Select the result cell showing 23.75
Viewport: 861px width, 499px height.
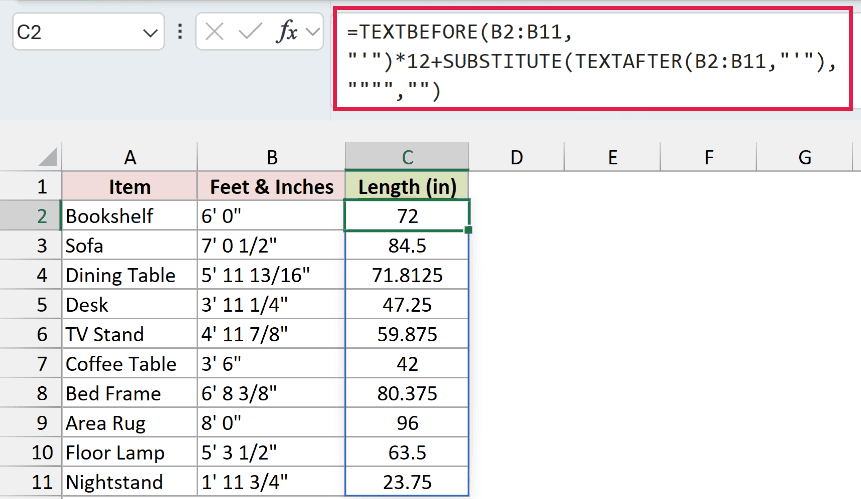pyautogui.click(x=407, y=482)
